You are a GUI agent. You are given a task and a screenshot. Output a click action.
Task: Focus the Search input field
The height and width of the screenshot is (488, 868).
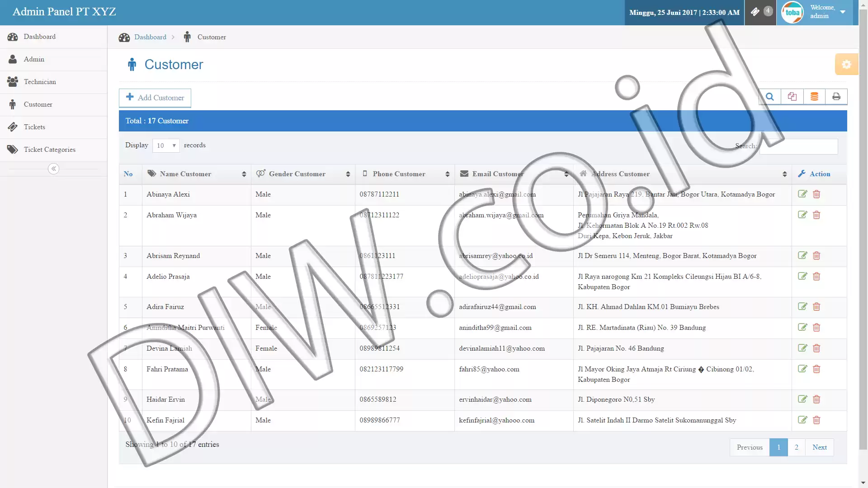pyautogui.click(x=798, y=146)
